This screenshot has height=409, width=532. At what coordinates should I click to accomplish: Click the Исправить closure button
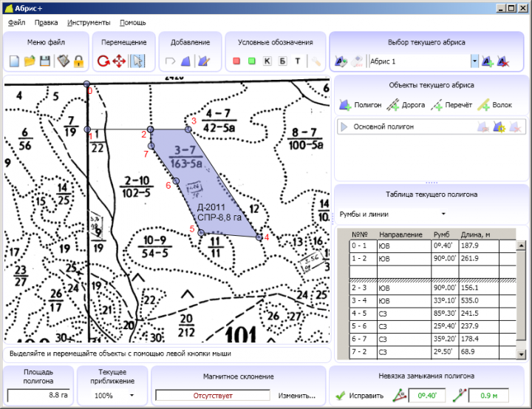tap(358, 395)
